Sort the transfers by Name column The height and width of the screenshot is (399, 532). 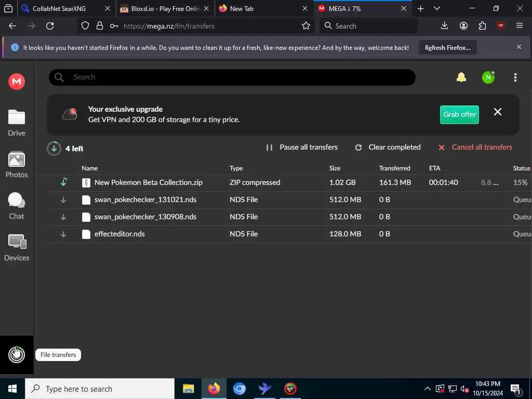(x=89, y=168)
